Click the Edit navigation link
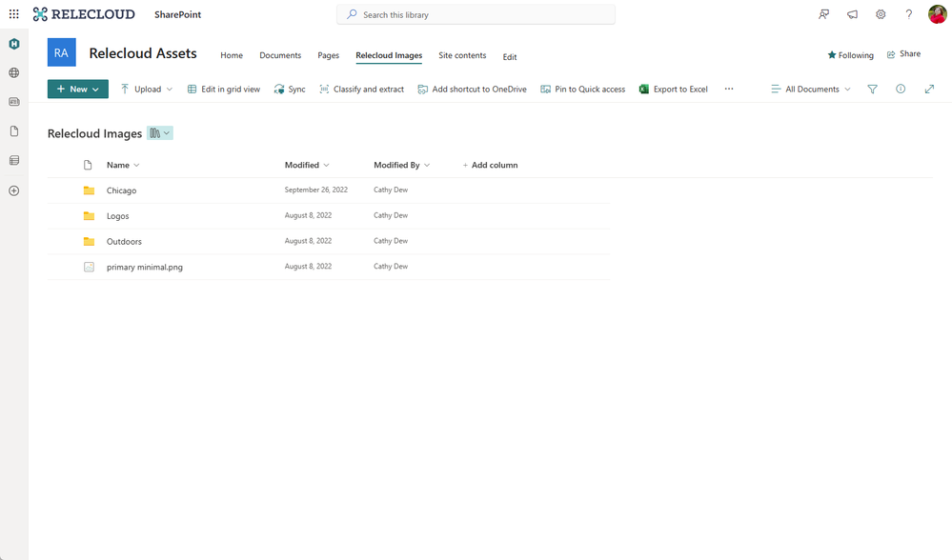 click(510, 57)
